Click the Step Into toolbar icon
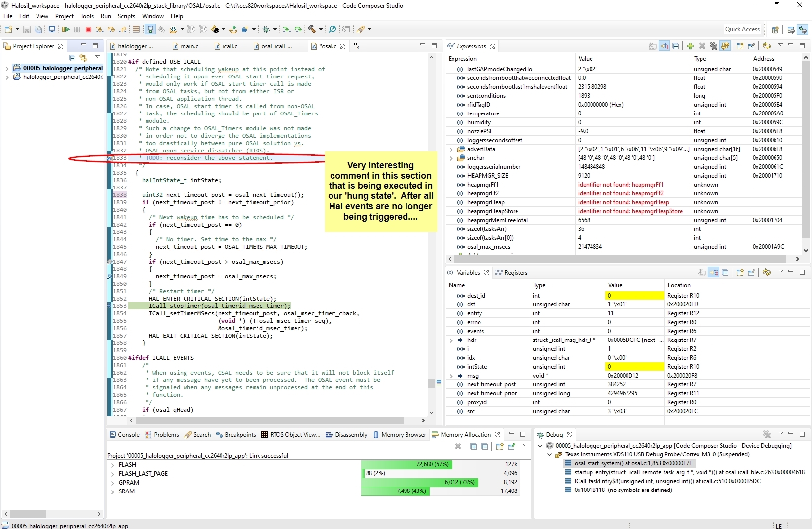This screenshot has width=812, height=529. tap(100, 30)
